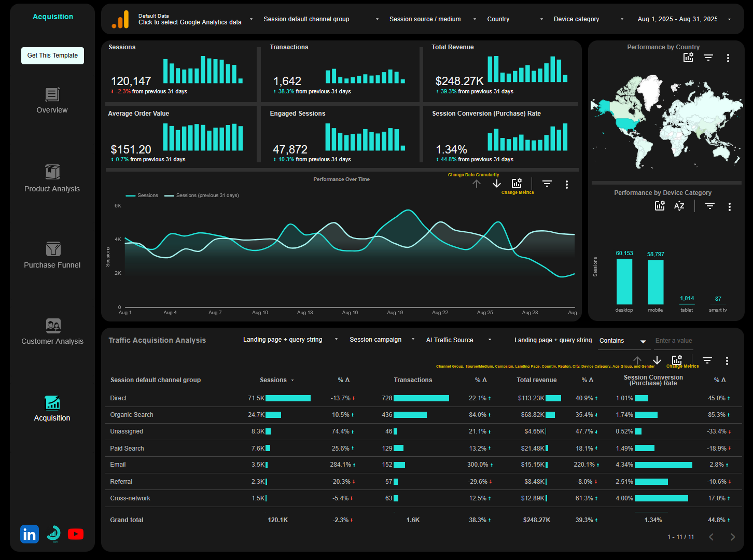Screen dimensions: 753x560
Task: Switch to the Product Analysis page
Action: [x=52, y=178]
